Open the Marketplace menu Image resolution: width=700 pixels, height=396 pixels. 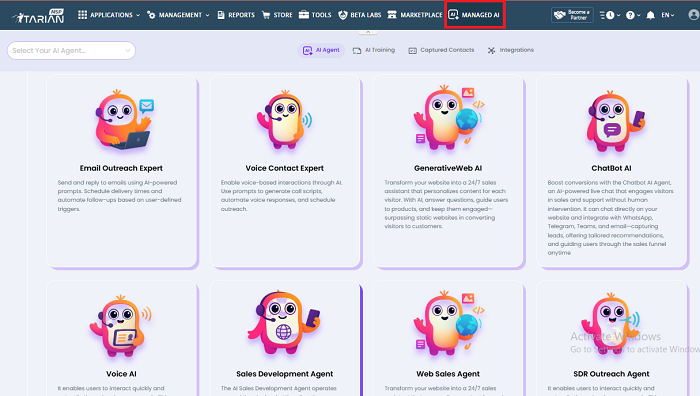(415, 15)
